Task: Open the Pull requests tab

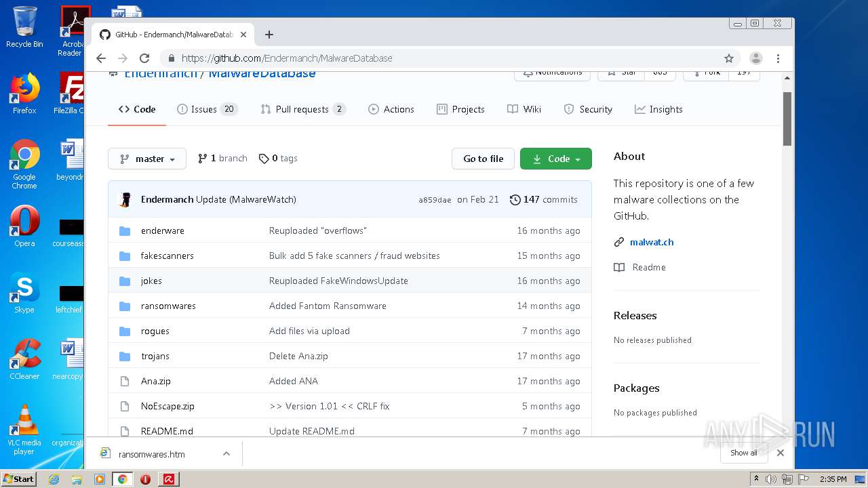Action: [x=303, y=109]
